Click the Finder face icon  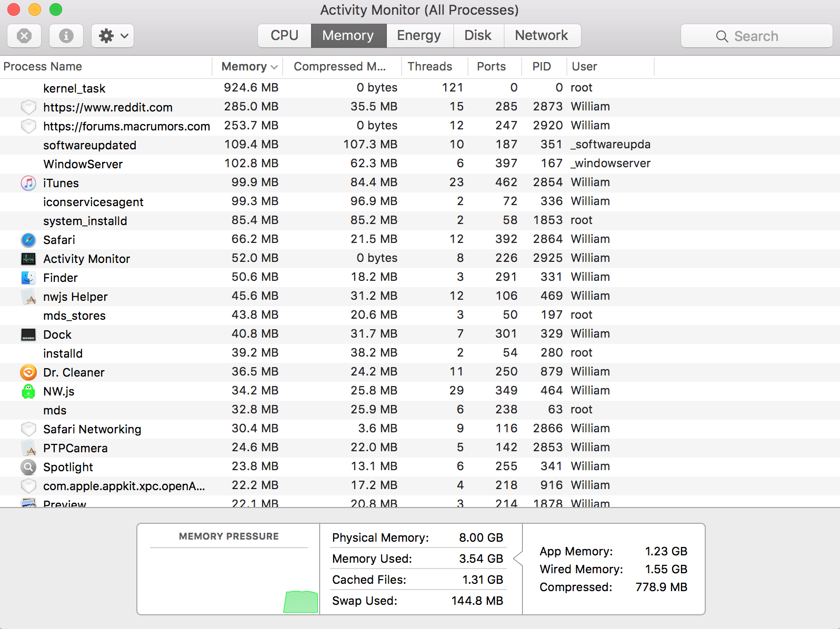point(28,278)
